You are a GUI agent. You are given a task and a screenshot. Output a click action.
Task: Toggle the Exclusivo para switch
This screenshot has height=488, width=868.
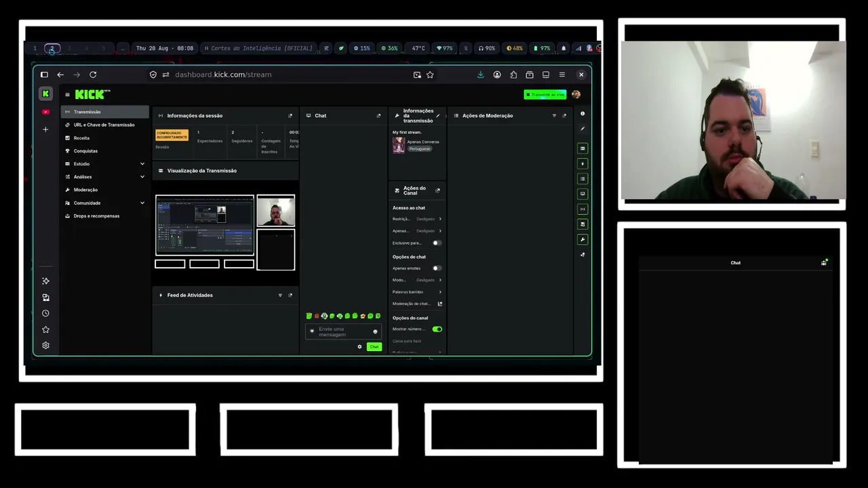pos(437,243)
